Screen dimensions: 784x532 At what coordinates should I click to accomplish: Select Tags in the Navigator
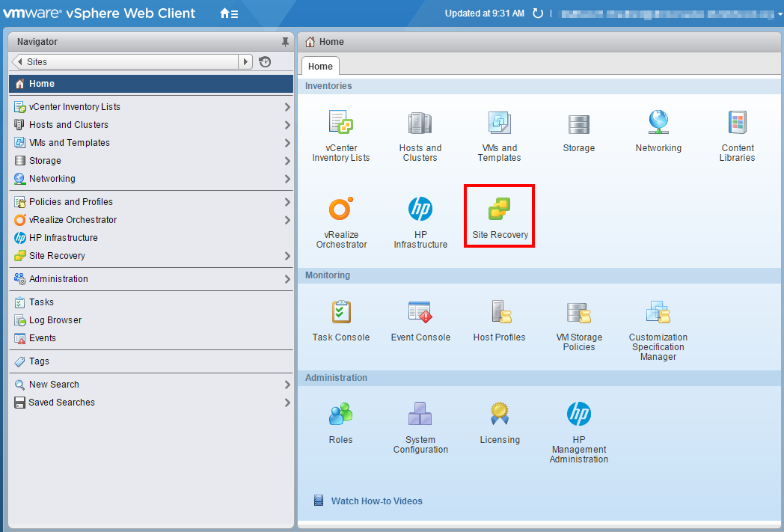(151, 361)
